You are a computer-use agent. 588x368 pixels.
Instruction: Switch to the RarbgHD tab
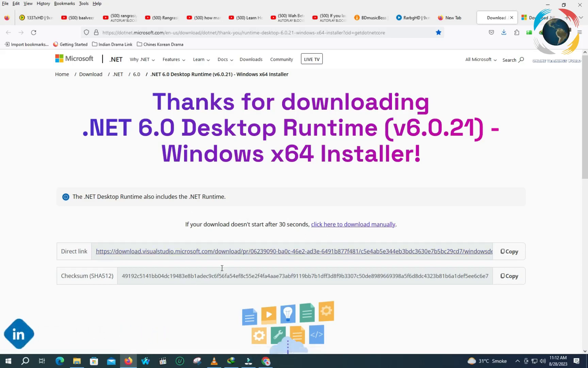(x=413, y=18)
